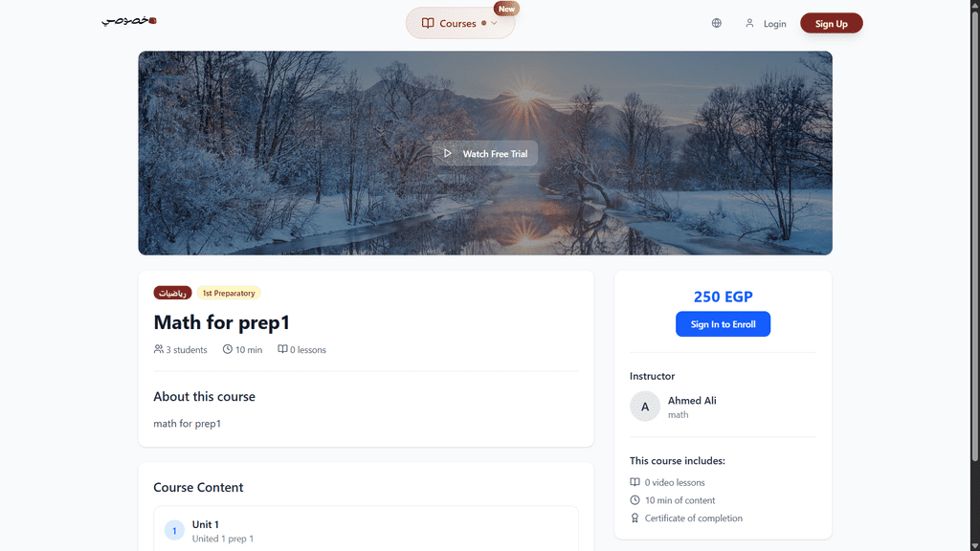Click the clock icon next to 10 min
980x551 pixels.
(x=228, y=349)
